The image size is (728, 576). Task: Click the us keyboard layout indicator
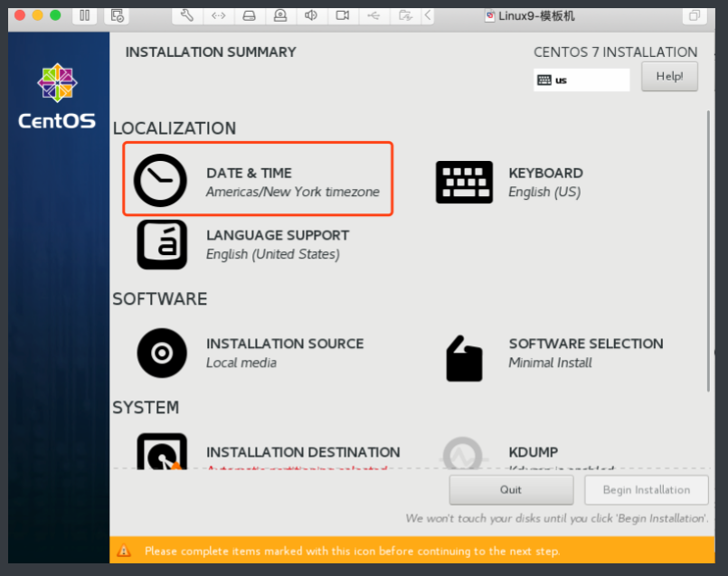[581, 80]
